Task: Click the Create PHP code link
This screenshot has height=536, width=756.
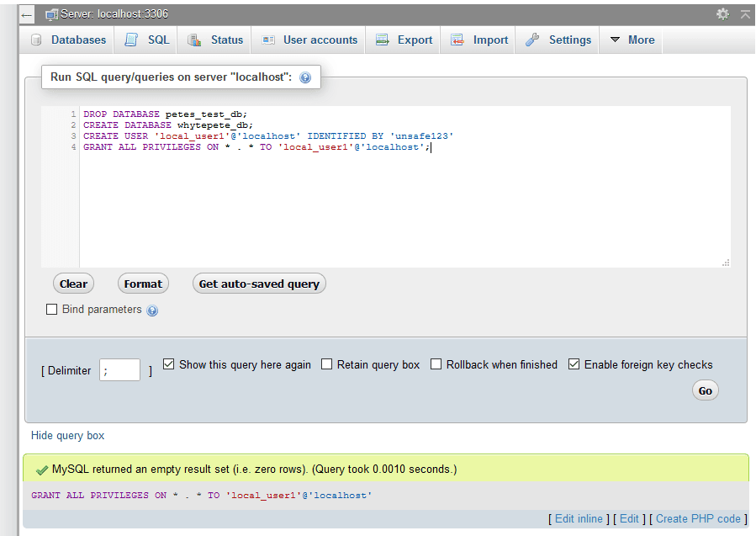Action: coord(698,518)
